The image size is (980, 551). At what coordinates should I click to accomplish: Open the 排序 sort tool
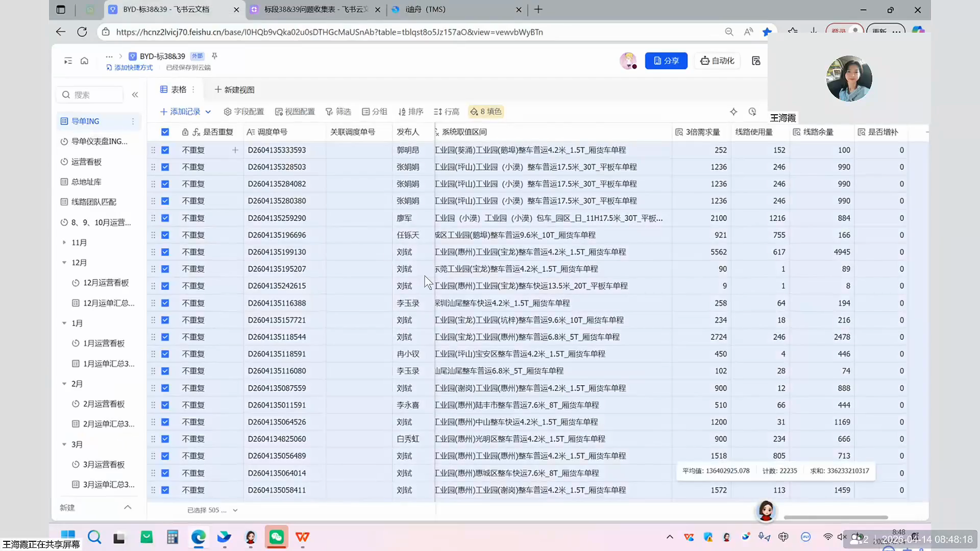coord(410,112)
